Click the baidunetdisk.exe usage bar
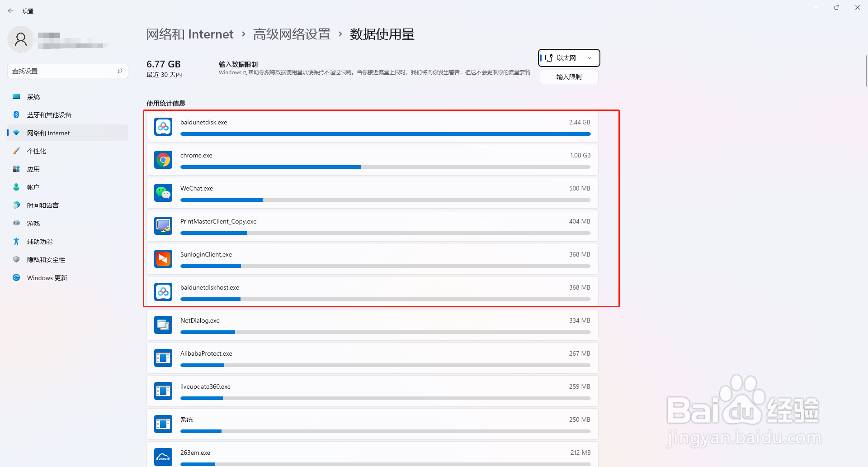 click(x=385, y=134)
